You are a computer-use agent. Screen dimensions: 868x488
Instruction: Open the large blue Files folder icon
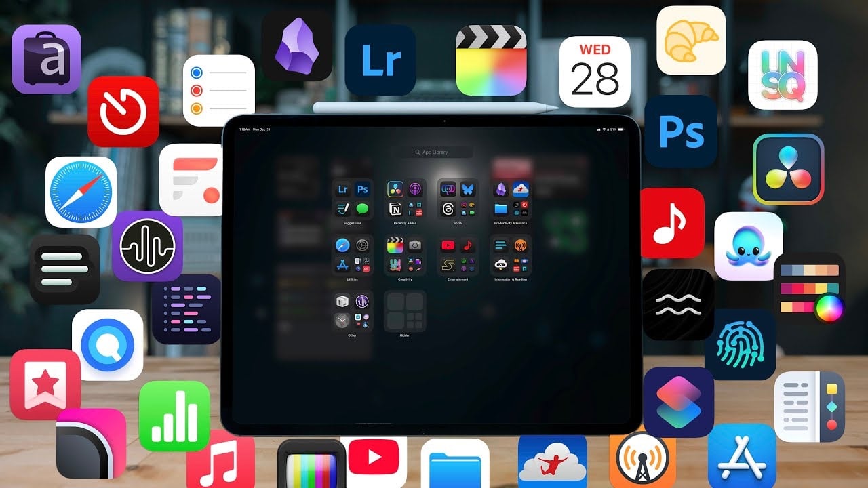point(455,463)
